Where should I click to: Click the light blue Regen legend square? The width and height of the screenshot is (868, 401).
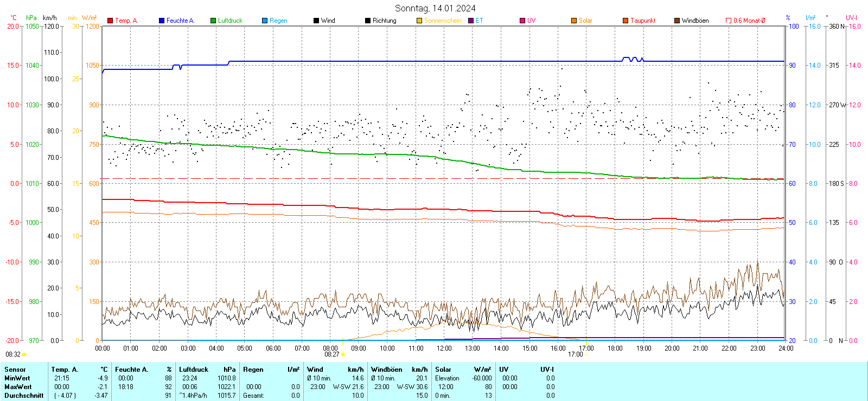[x=265, y=21]
